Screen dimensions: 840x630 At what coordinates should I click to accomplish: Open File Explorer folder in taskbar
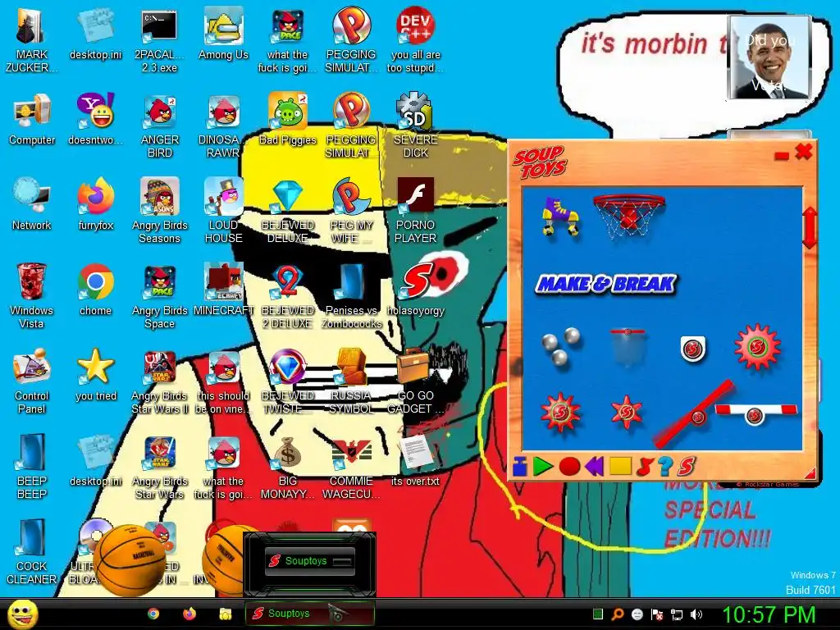(225, 614)
